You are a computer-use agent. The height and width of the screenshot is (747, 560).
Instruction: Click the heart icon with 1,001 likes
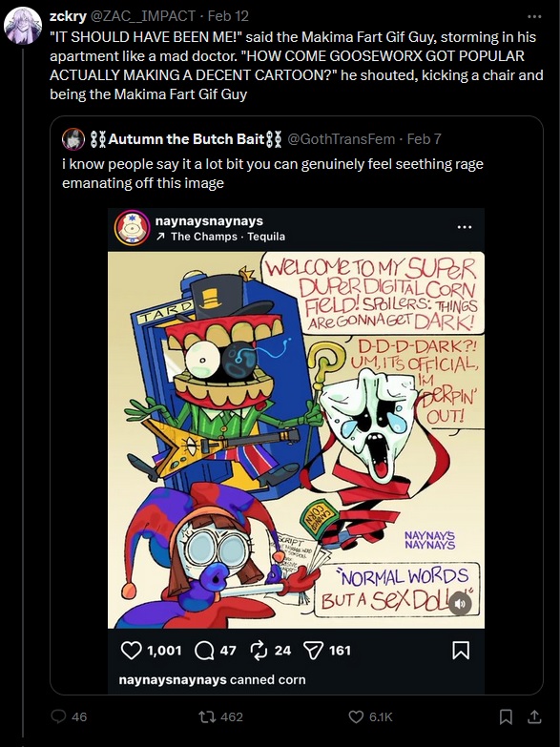click(x=131, y=651)
